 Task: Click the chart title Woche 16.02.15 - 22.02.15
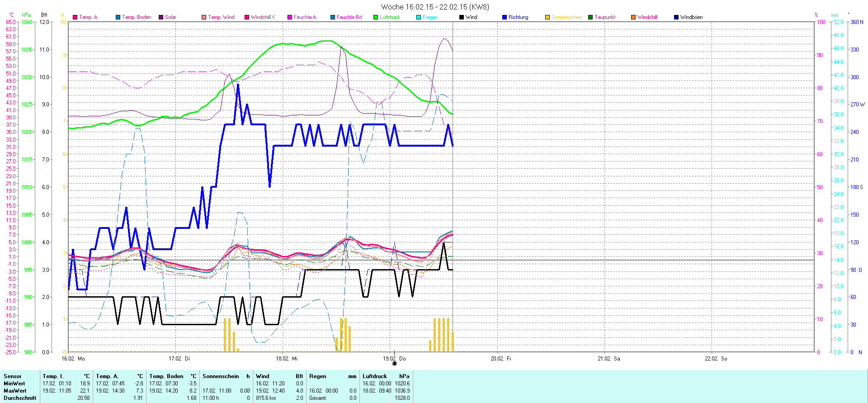[x=434, y=7]
